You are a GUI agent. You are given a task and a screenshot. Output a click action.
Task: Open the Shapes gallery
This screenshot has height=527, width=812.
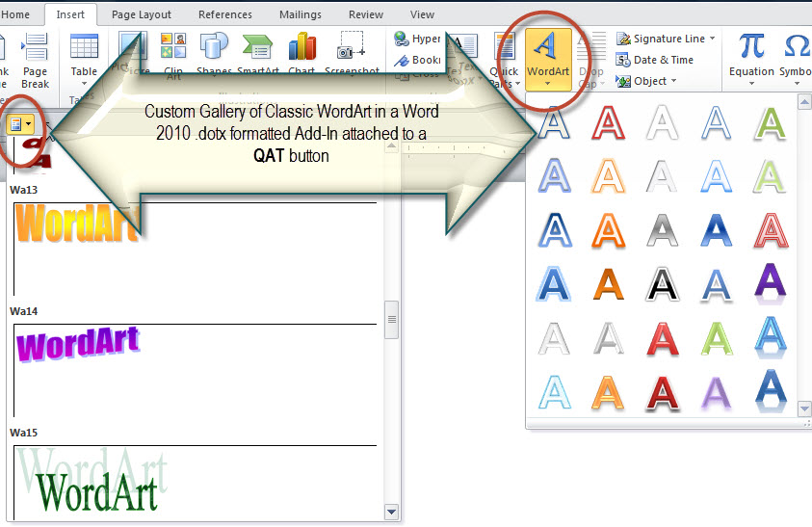pyautogui.click(x=214, y=52)
